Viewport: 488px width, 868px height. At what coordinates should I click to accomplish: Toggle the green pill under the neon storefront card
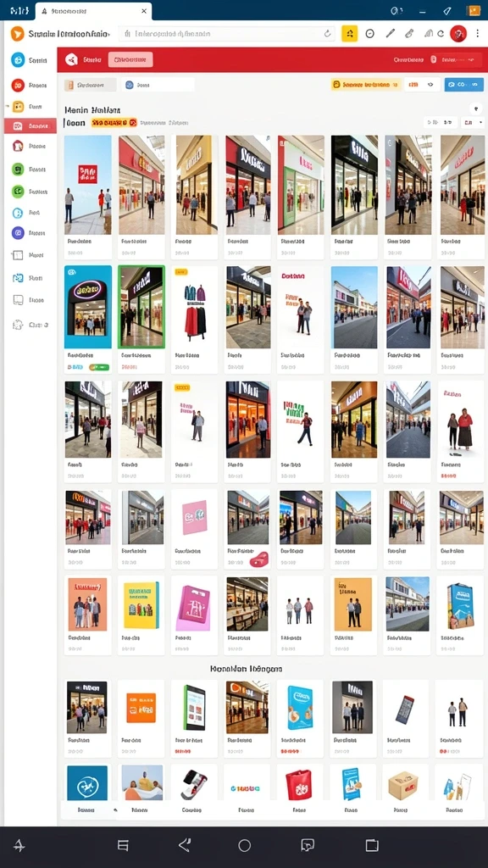[99, 367]
